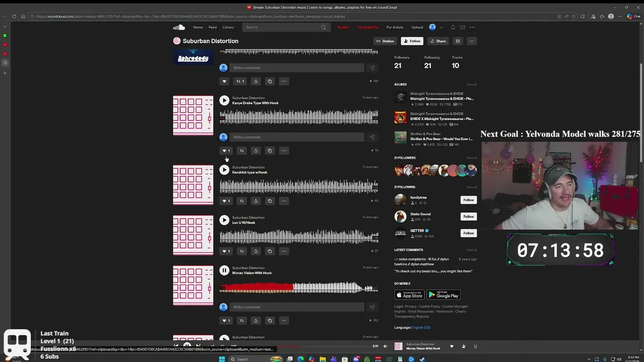Open the top navigation more menu
Image resolution: width=644 pixels, height=362 pixels.
[x=472, y=27]
